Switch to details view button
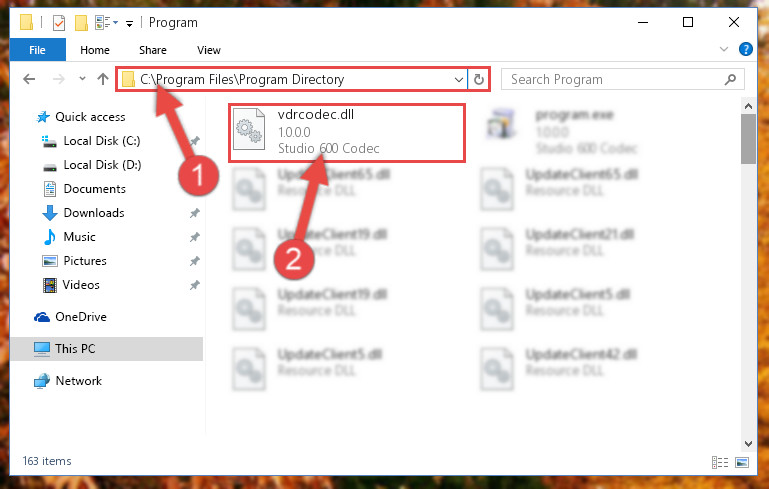Viewport: 769px width, 489px height. (719, 462)
